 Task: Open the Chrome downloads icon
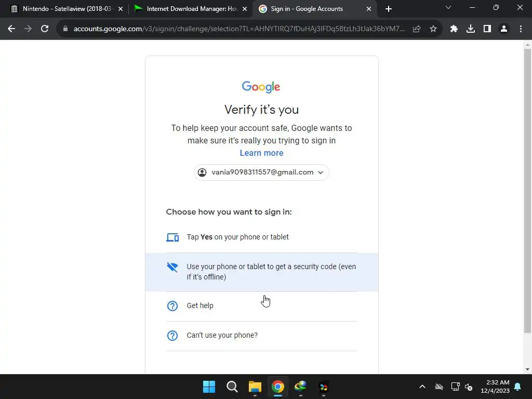(471, 29)
